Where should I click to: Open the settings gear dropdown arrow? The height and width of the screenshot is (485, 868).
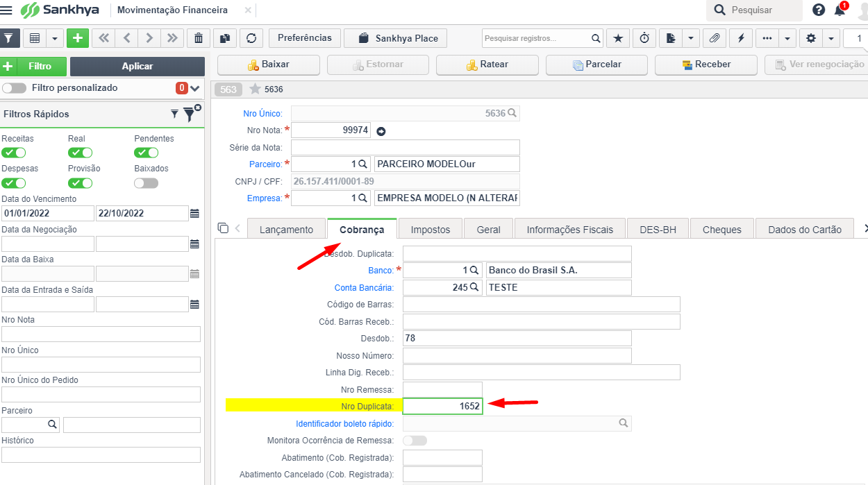coord(831,38)
